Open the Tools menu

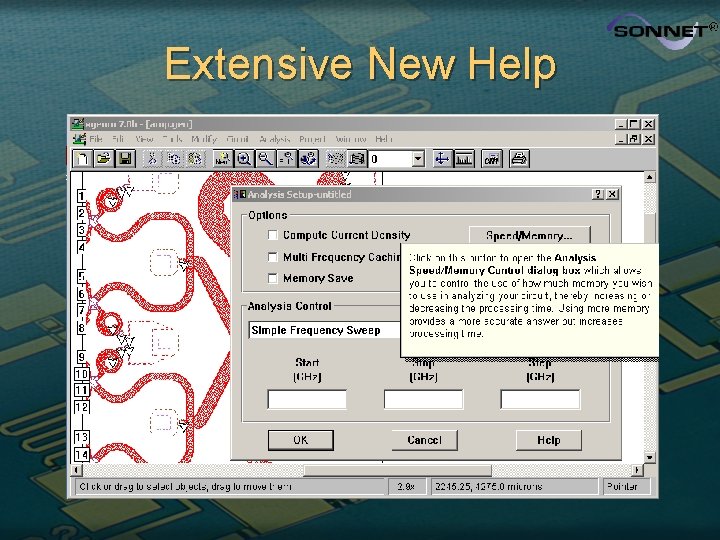click(172, 139)
